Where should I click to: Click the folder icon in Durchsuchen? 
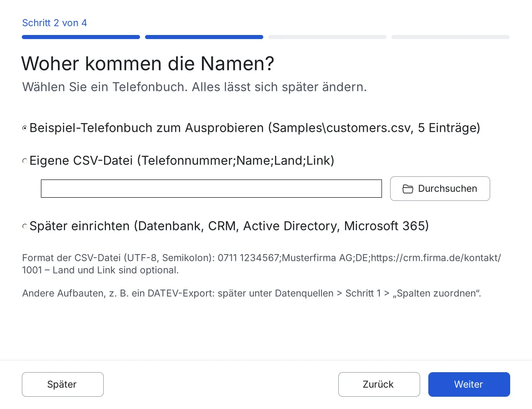pyautogui.click(x=408, y=189)
